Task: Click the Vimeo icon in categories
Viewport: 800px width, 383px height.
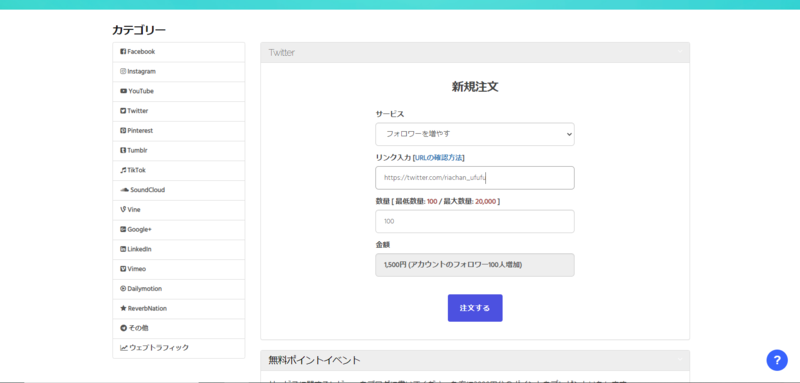Action: [123, 269]
